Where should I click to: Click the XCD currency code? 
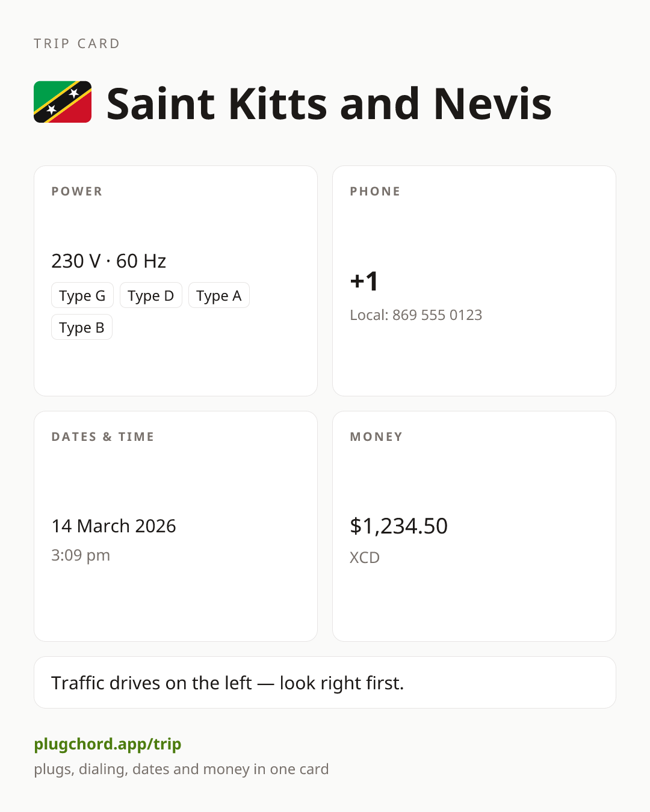pos(365,558)
